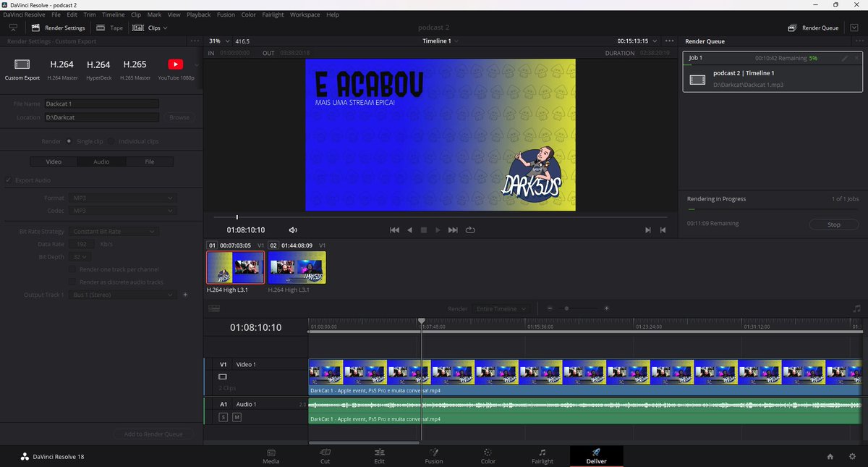Click the Stop button to cancel rendering
Screen dimensions: 868x467
click(x=833, y=224)
